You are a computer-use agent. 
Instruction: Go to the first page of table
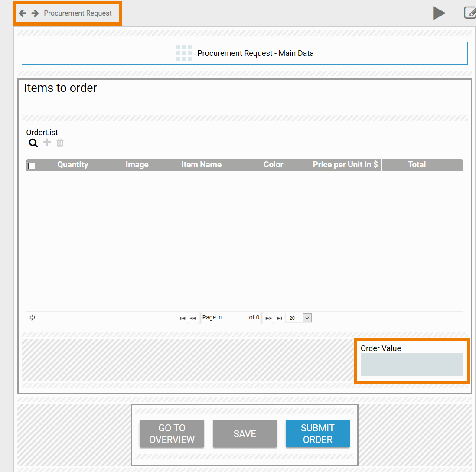(183, 318)
